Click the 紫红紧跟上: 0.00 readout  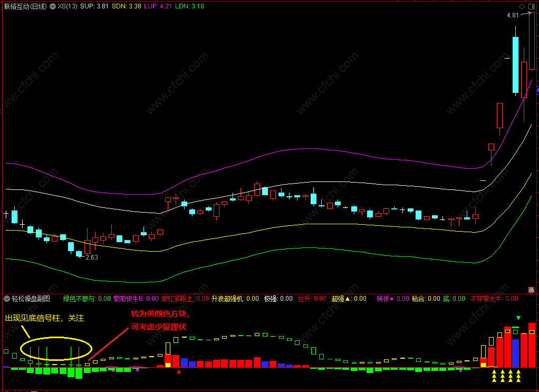(x=185, y=299)
